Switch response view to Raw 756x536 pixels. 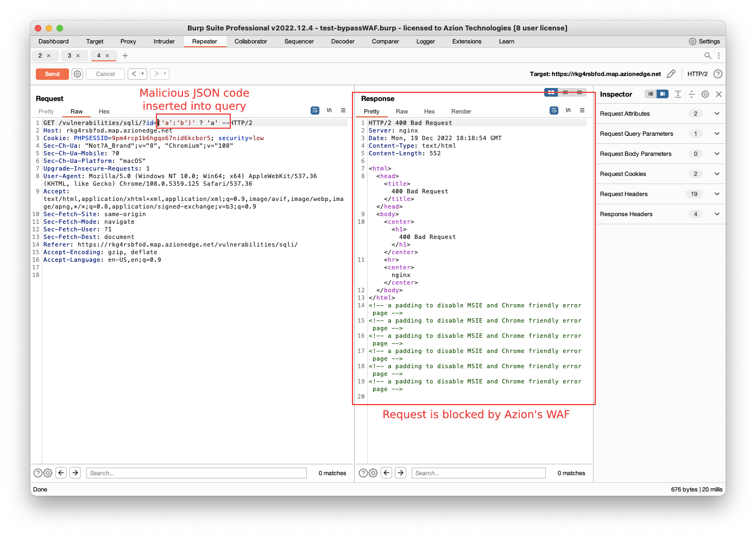pos(402,111)
